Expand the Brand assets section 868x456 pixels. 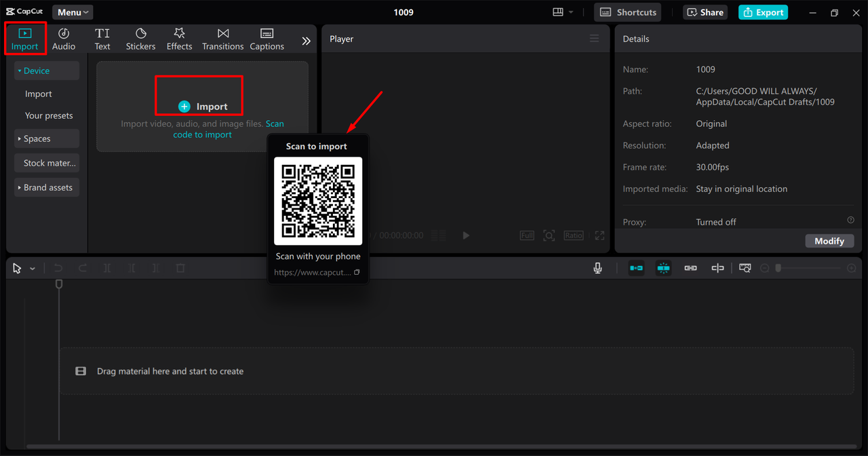[x=47, y=187]
